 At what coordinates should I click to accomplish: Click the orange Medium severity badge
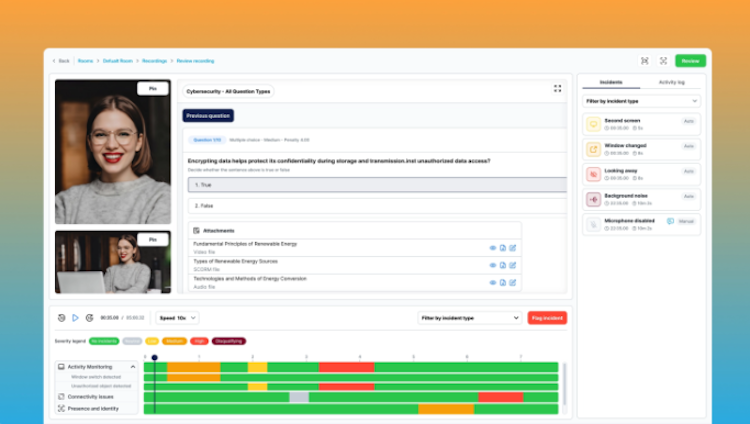tap(174, 341)
